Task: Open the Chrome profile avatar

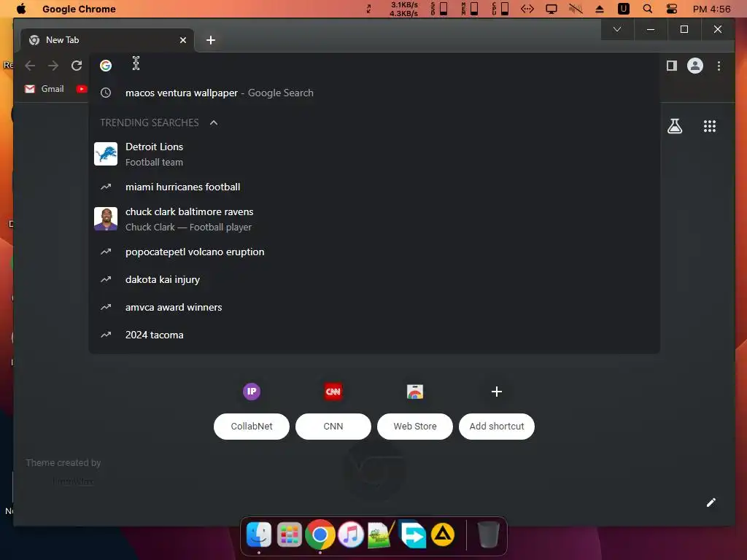Action: (695, 66)
